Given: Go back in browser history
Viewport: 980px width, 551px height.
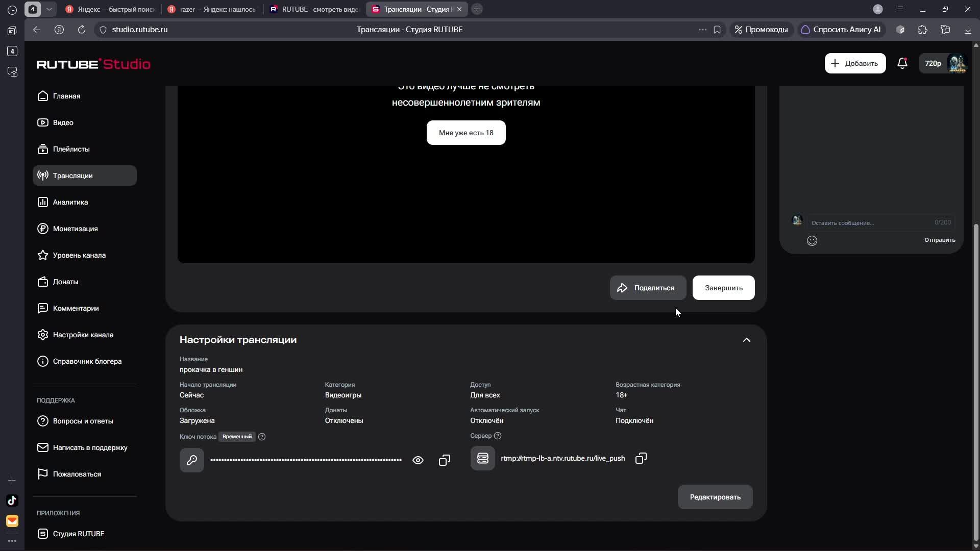Looking at the screenshot, I should point(37,30).
